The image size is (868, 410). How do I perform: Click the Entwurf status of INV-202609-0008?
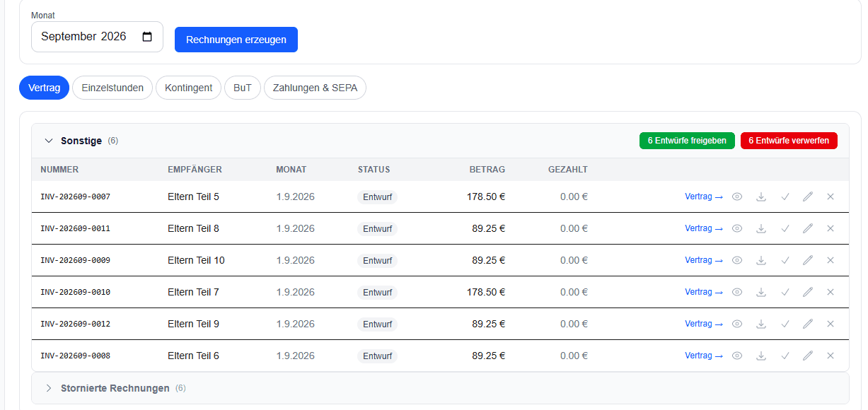(x=378, y=356)
